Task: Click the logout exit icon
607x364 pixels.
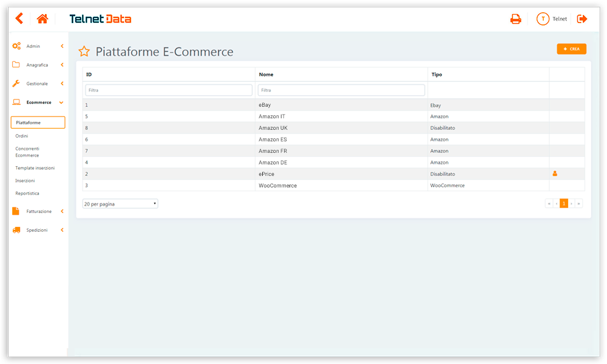Action: pyautogui.click(x=582, y=19)
